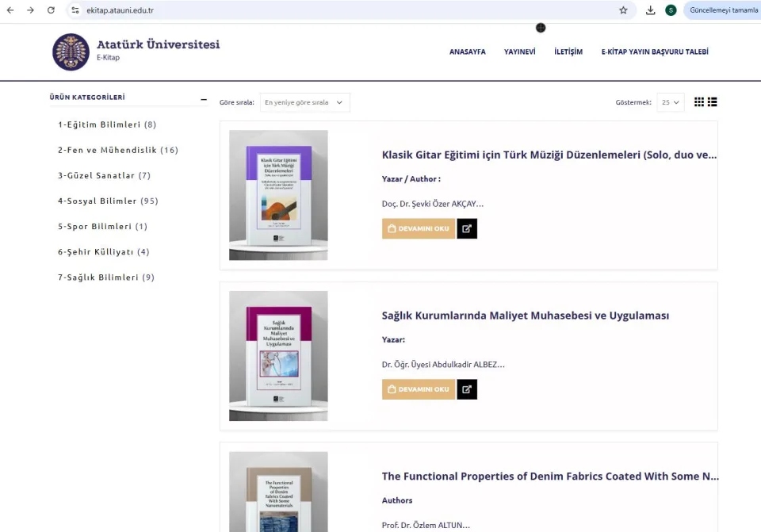Select category 2-Fen ve Mühendislik (16)
The image size is (761, 532).
(x=118, y=151)
